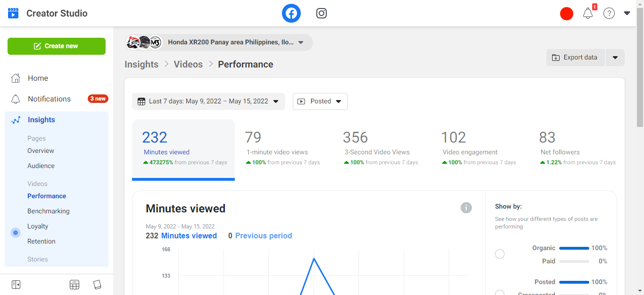Open the help question mark icon
644x295 pixels.
(609, 14)
